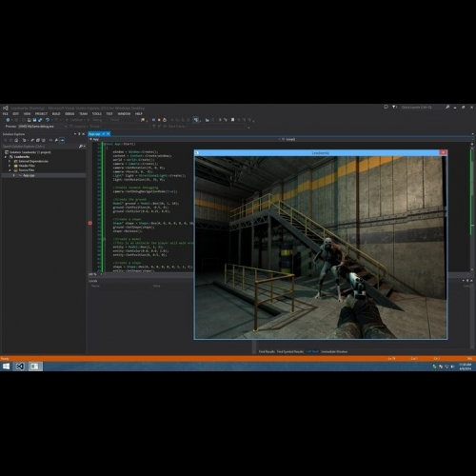Switch to the Immediate Window tab
476x476 pixels.
pyautogui.click(x=334, y=351)
